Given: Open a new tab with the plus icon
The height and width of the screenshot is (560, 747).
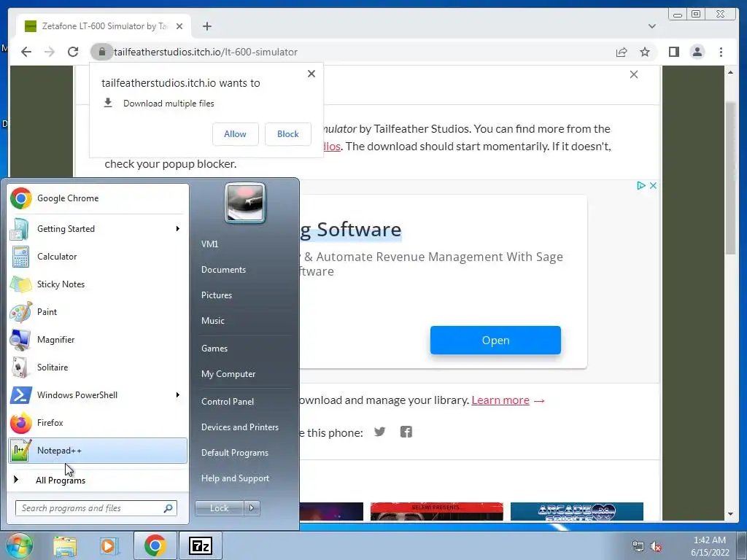Looking at the screenshot, I should [x=206, y=26].
